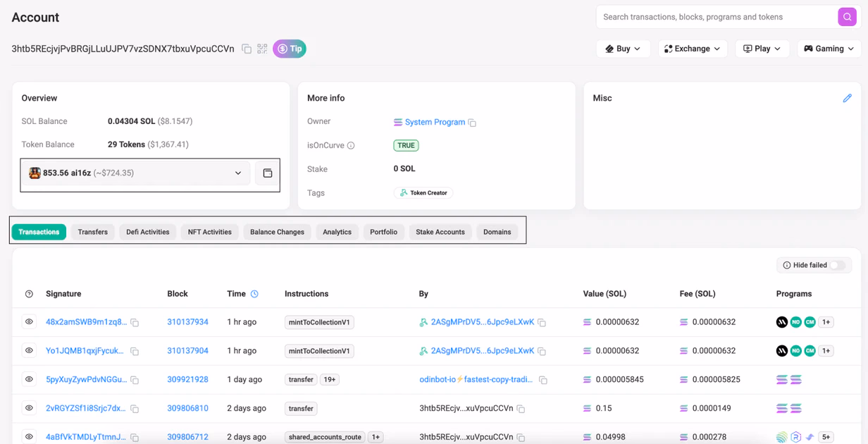Switch to the Defi Activities tab
The width and height of the screenshot is (868, 444).
tap(148, 232)
